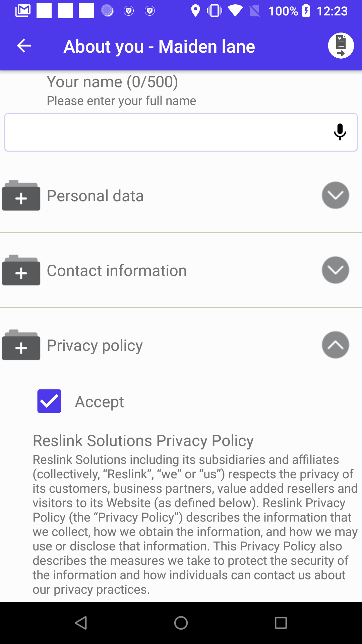362x644 pixels.
Task: Tap the Privacy policy folder icon
Action: [x=21, y=345]
